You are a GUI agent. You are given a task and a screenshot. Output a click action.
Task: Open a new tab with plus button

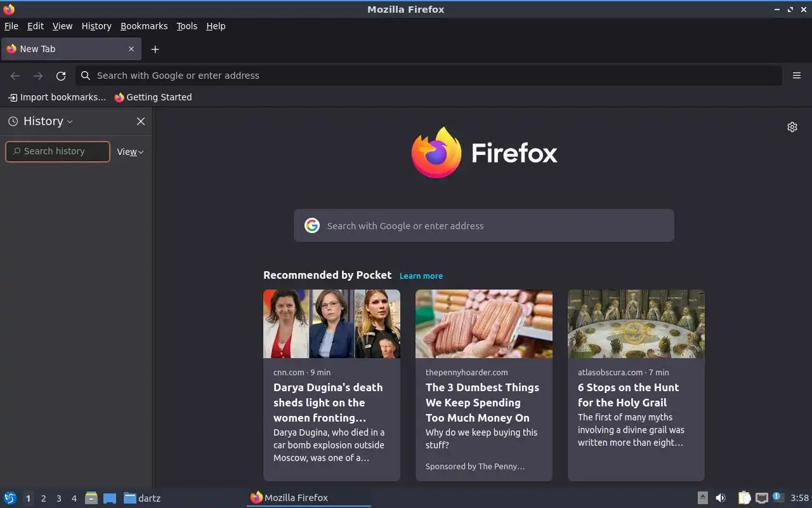click(155, 49)
